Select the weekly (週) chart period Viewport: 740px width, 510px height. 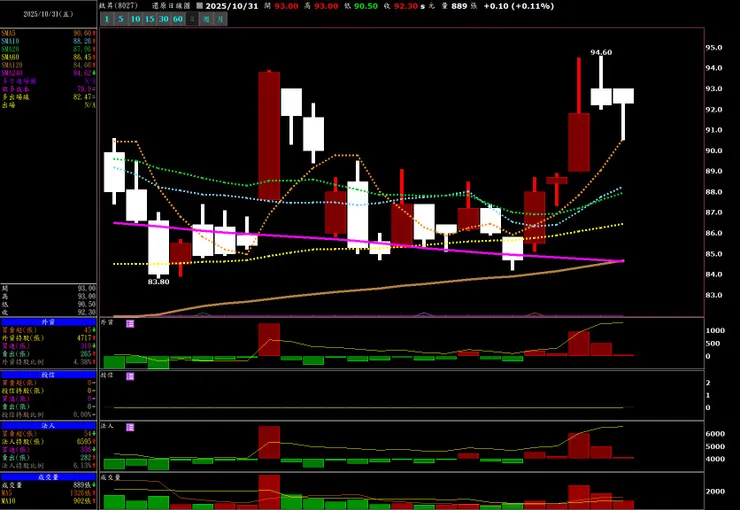[x=206, y=19]
